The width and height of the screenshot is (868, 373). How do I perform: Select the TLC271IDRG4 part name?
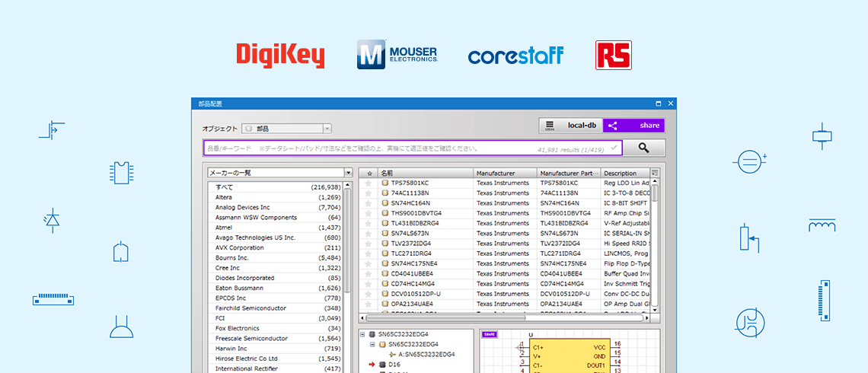410,253
